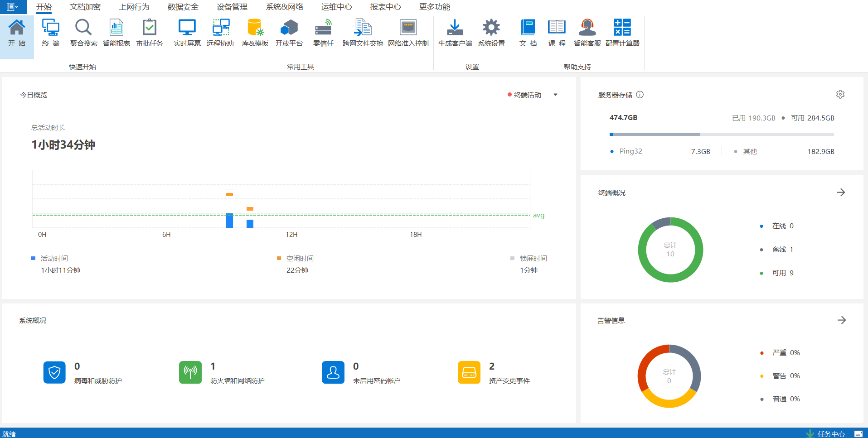Open 网络准入控制 network access control
The height and width of the screenshot is (438, 868).
point(408,33)
